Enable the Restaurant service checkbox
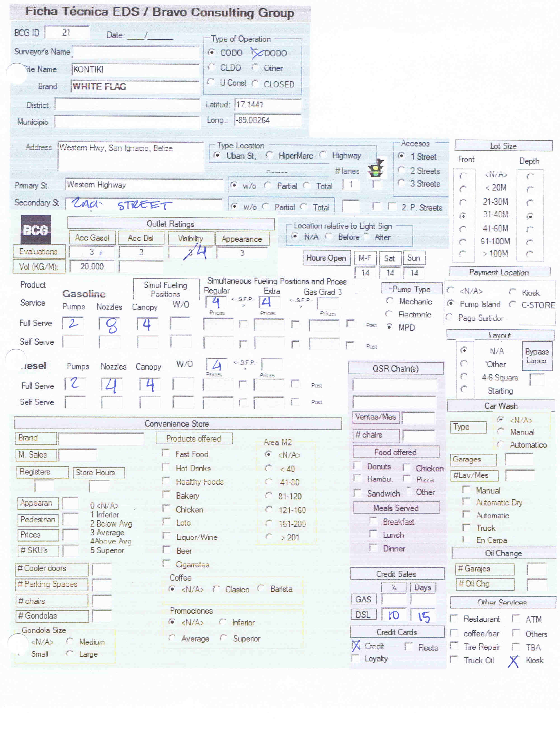Viewport: 560px width, 729px height. (x=454, y=619)
